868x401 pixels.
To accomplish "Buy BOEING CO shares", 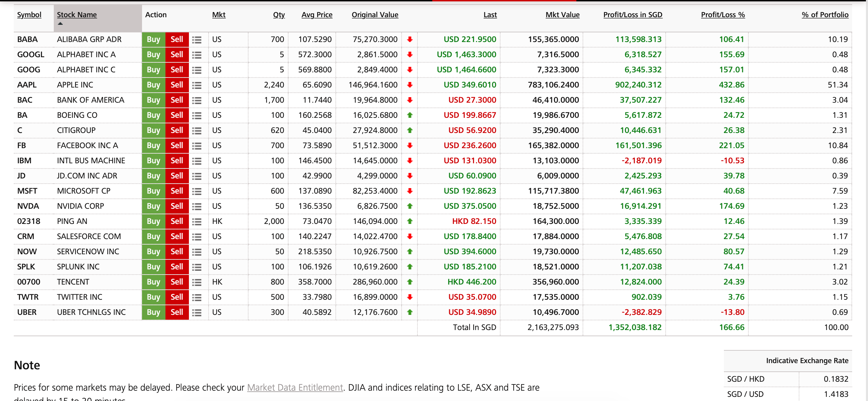I will tap(154, 115).
